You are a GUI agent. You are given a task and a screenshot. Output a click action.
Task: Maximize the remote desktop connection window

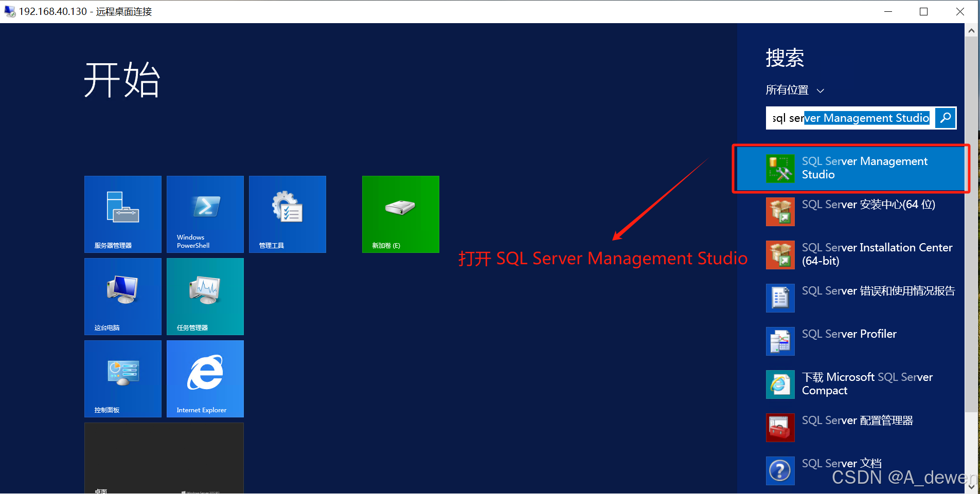pos(924,11)
